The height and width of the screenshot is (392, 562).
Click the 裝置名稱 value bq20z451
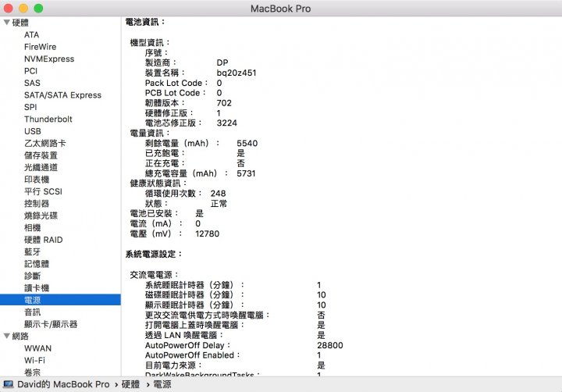237,73
